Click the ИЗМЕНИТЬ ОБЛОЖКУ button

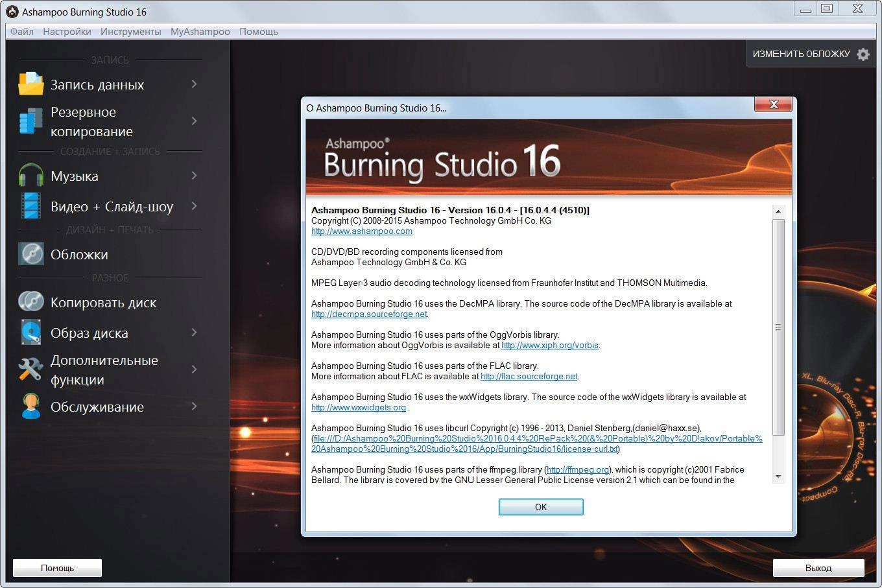[x=811, y=54]
